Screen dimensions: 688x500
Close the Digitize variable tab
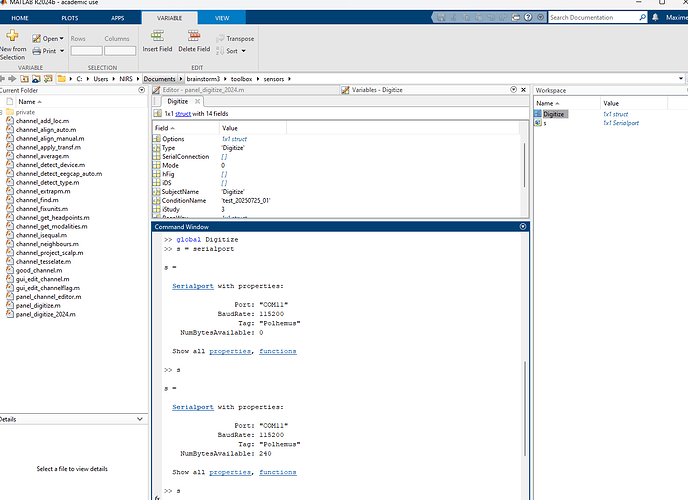[197, 101]
